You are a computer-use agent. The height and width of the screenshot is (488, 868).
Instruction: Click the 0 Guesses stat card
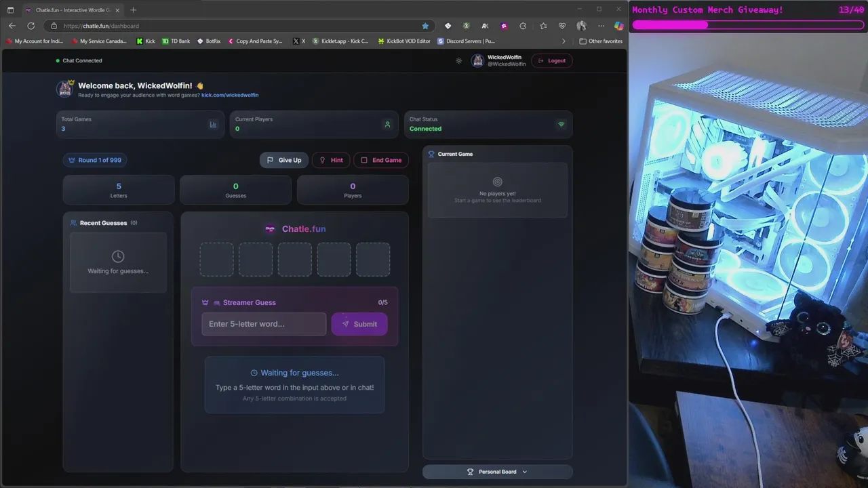click(x=235, y=190)
